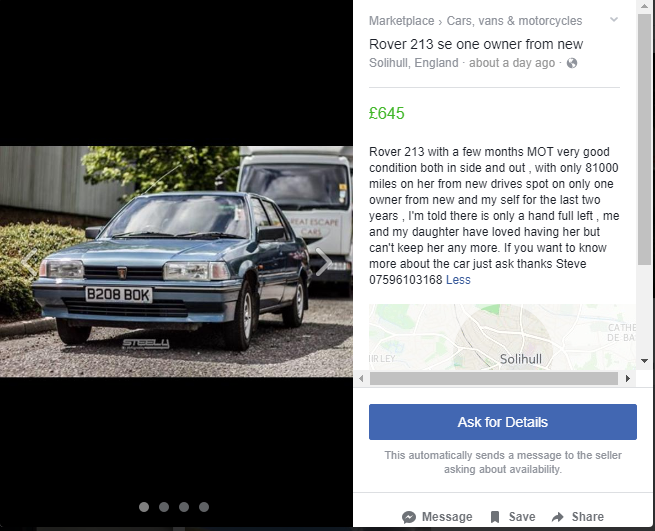Click the bookmark Save icon
Screen dimensions: 655x531
point(495,517)
